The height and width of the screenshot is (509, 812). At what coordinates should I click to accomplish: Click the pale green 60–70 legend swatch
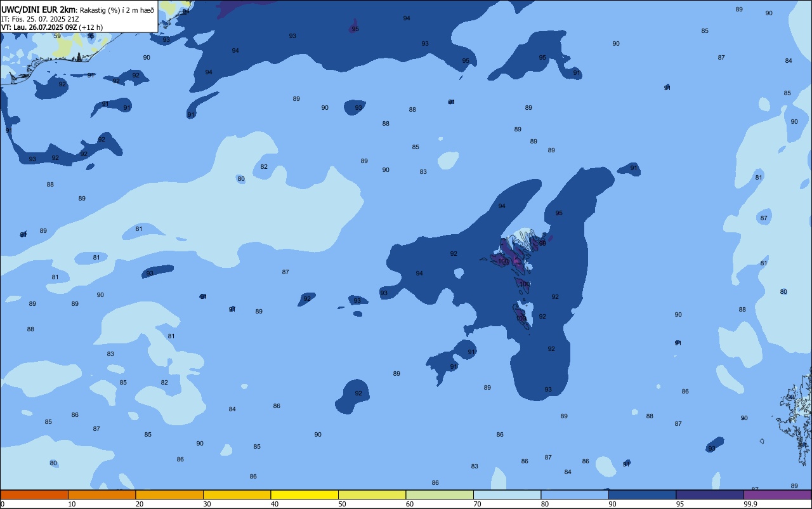pyautogui.click(x=440, y=494)
